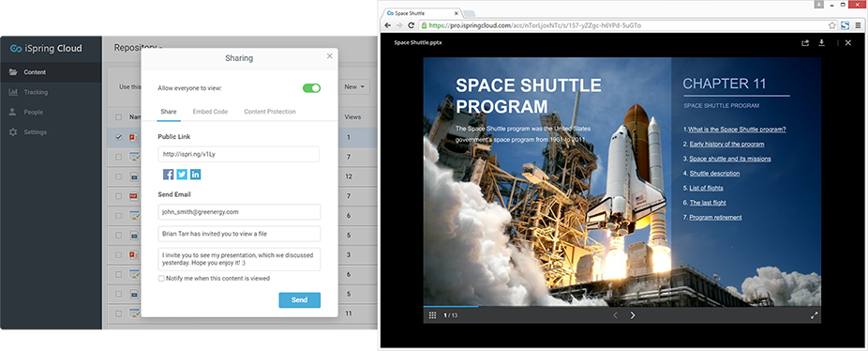Click the Public Link field
The height and width of the screenshot is (351, 868).
pos(239,154)
